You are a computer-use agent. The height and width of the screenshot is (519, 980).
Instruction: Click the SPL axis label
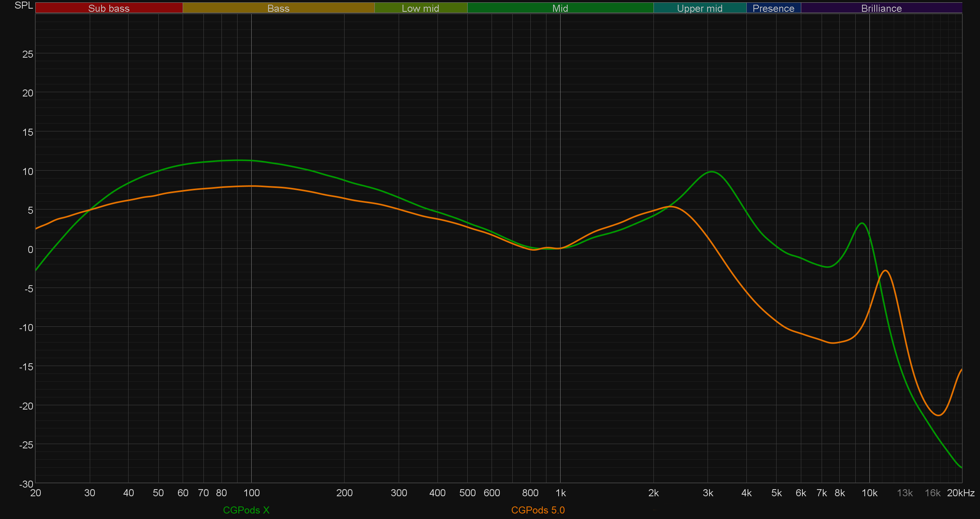coord(24,5)
